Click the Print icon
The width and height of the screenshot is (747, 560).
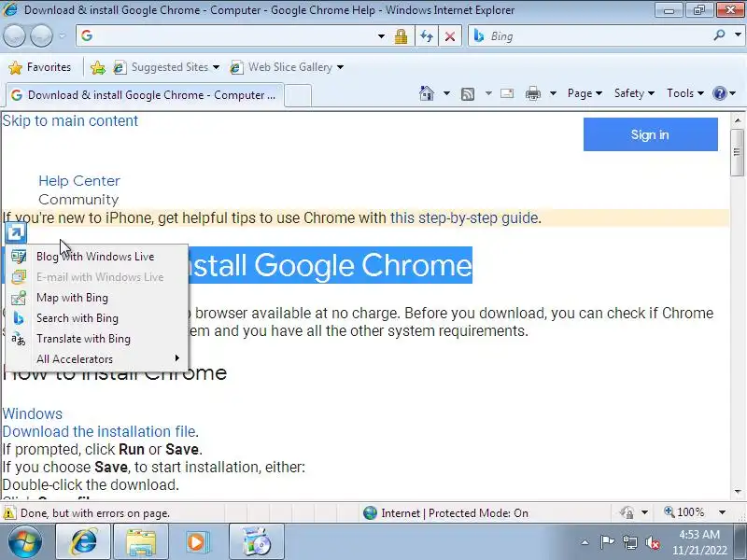pyautogui.click(x=532, y=93)
